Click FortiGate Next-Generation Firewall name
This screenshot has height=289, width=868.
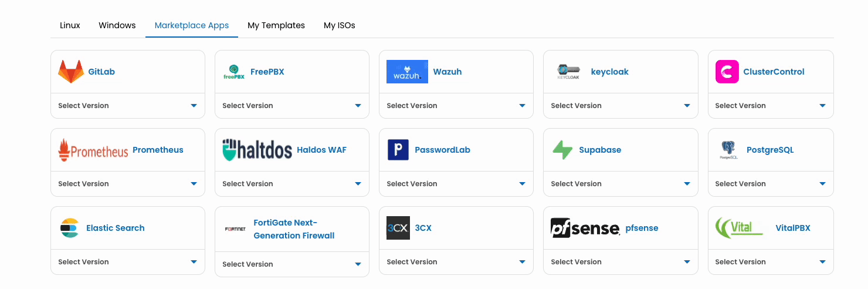[x=294, y=229]
